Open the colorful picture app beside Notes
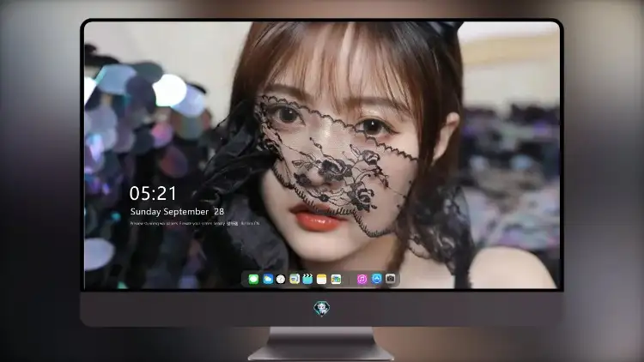Screen dimensions: 644x362 click(336, 279)
